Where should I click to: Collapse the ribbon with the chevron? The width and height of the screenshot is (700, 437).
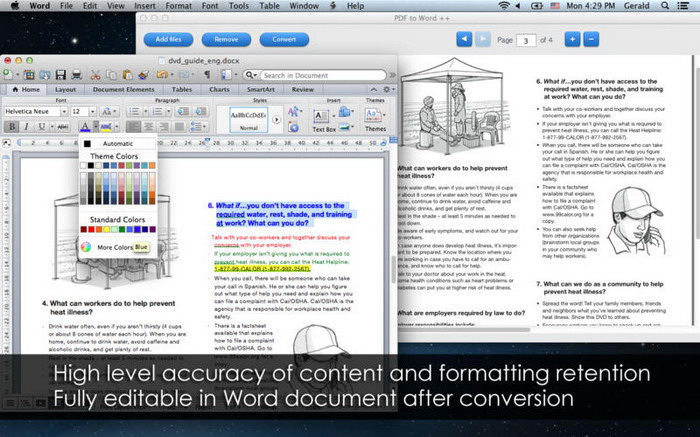[x=374, y=89]
